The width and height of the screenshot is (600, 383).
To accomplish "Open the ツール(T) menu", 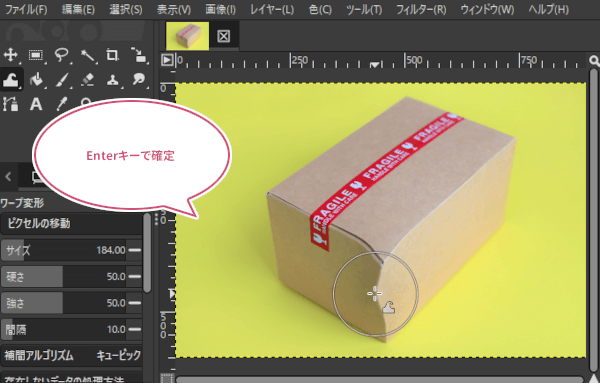I will tap(364, 9).
